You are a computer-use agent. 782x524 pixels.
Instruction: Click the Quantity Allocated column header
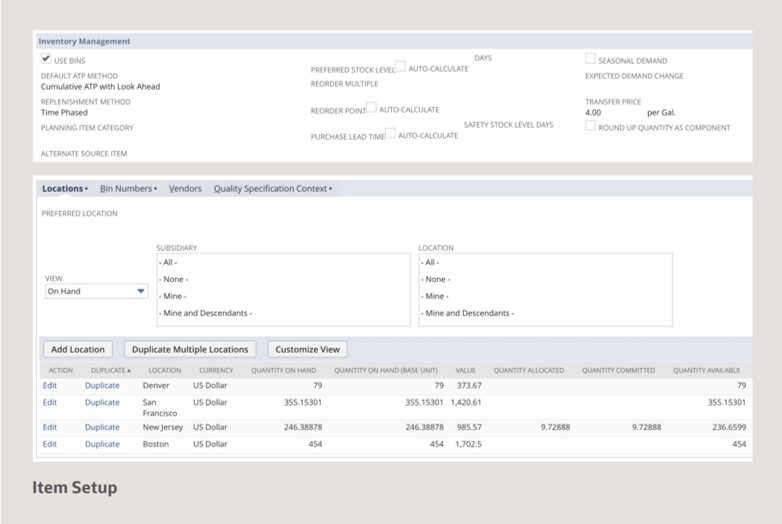click(529, 370)
